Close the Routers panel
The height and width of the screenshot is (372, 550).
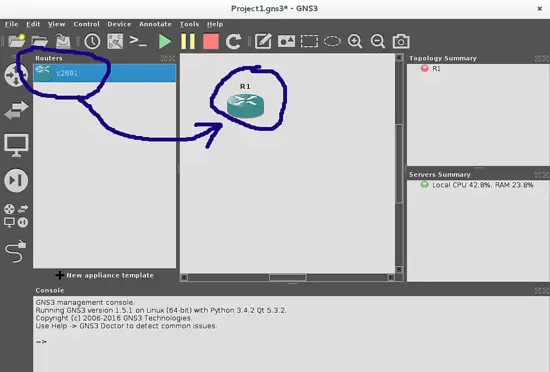click(172, 58)
